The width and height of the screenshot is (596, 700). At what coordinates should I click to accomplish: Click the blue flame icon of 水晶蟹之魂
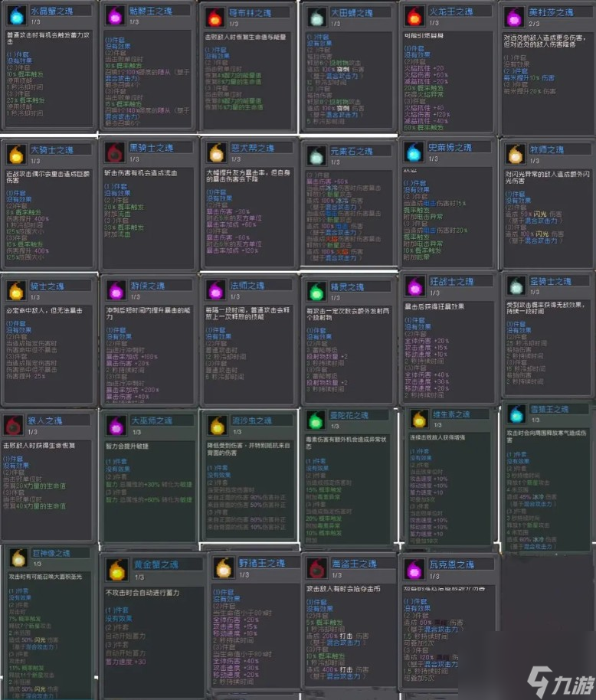tap(17, 15)
